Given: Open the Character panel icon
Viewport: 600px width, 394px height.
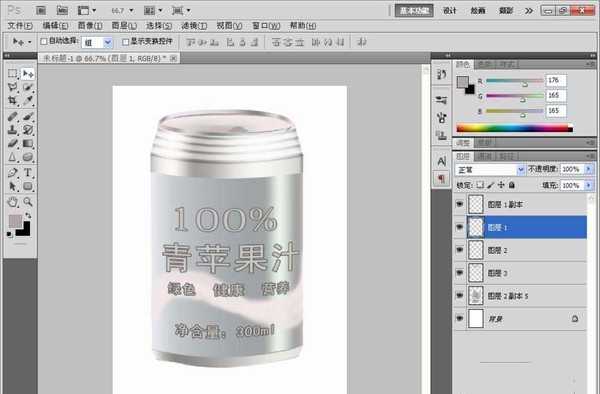Looking at the screenshot, I should [x=441, y=162].
